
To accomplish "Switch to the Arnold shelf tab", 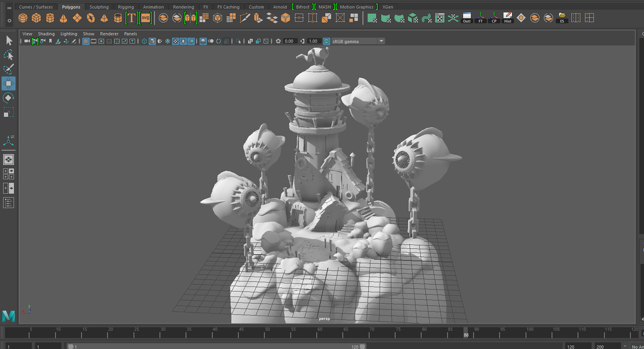I will (280, 7).
